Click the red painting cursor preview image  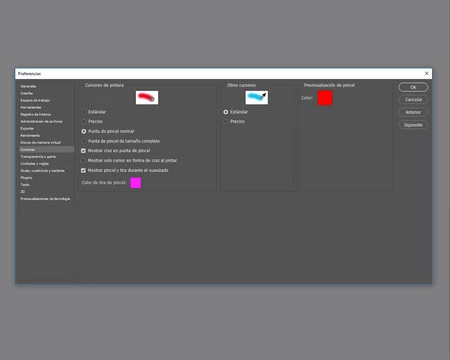pos(147,98)
